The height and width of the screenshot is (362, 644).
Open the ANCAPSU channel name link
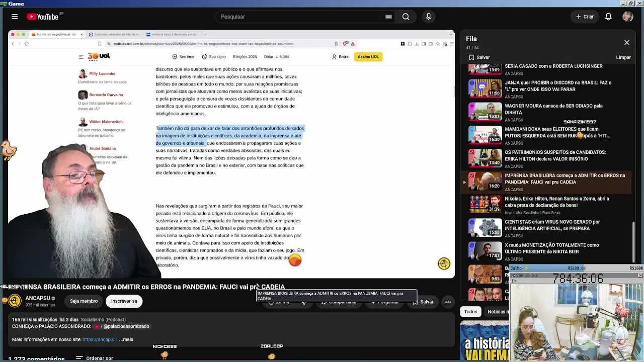coord(38,298)
